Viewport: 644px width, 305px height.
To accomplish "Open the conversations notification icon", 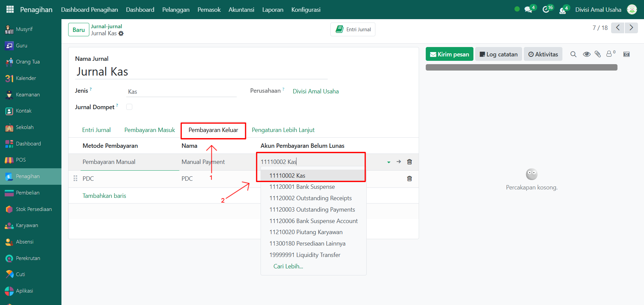I will (x=529, y=9).
